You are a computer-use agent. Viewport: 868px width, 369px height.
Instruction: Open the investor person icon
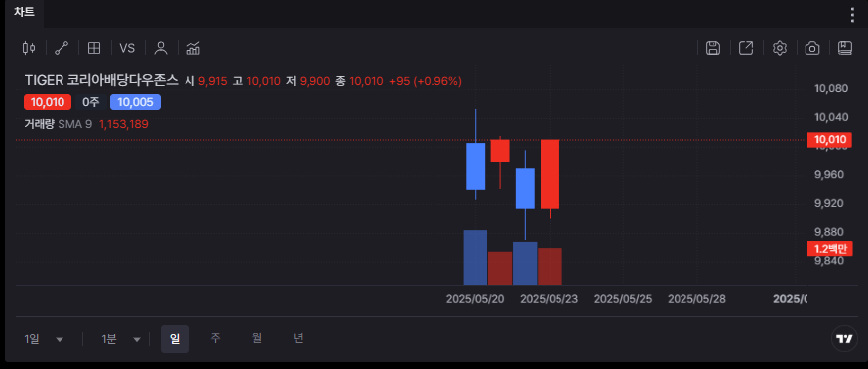tap(161, 48)
